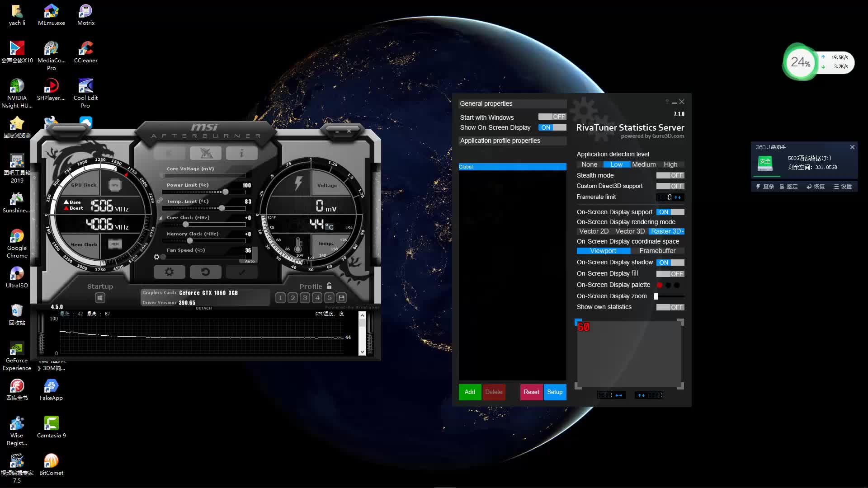
Task: Select profile slot 3 in Afterburner
Action: tap(305, 298)
